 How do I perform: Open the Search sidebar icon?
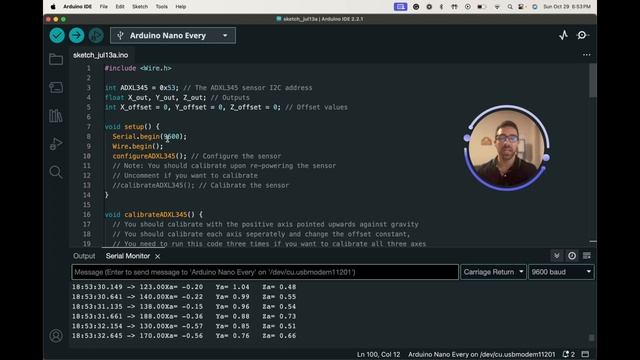click(x=56, y=172)
